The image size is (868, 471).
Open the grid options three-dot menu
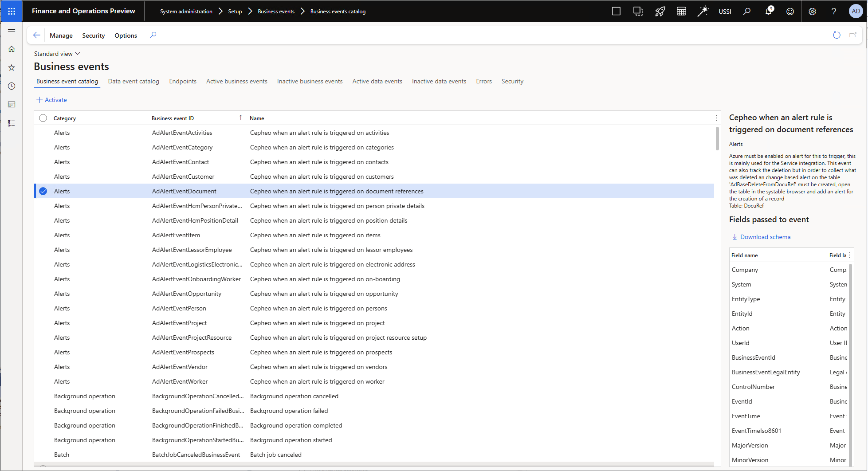coord(716,118)
